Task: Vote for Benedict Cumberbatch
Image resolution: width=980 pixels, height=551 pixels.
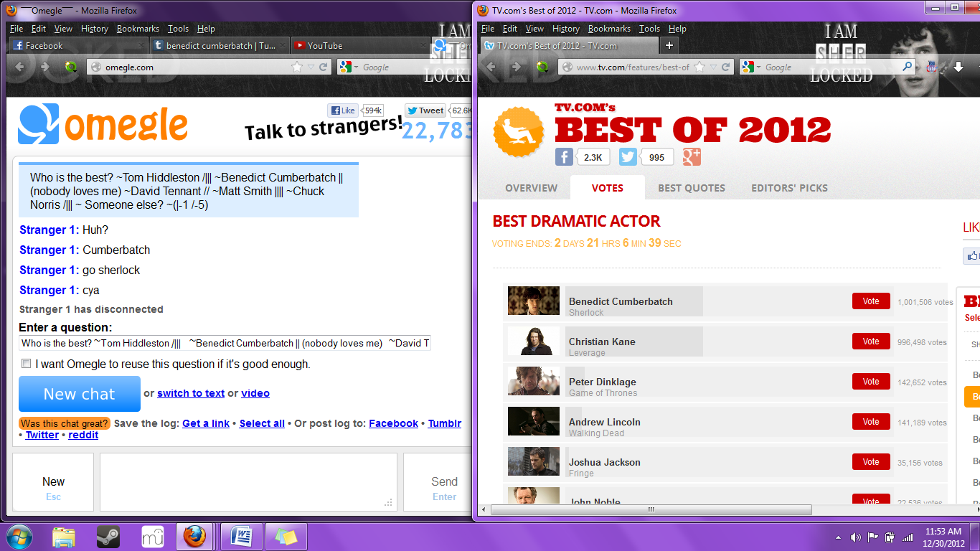Action: tap(871, 301)
